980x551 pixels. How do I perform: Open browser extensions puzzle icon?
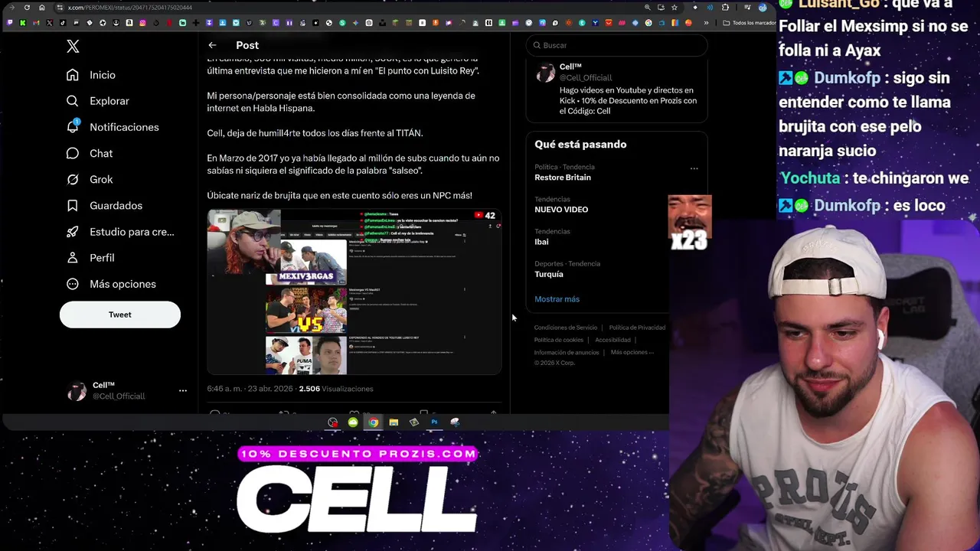[726, 8]
